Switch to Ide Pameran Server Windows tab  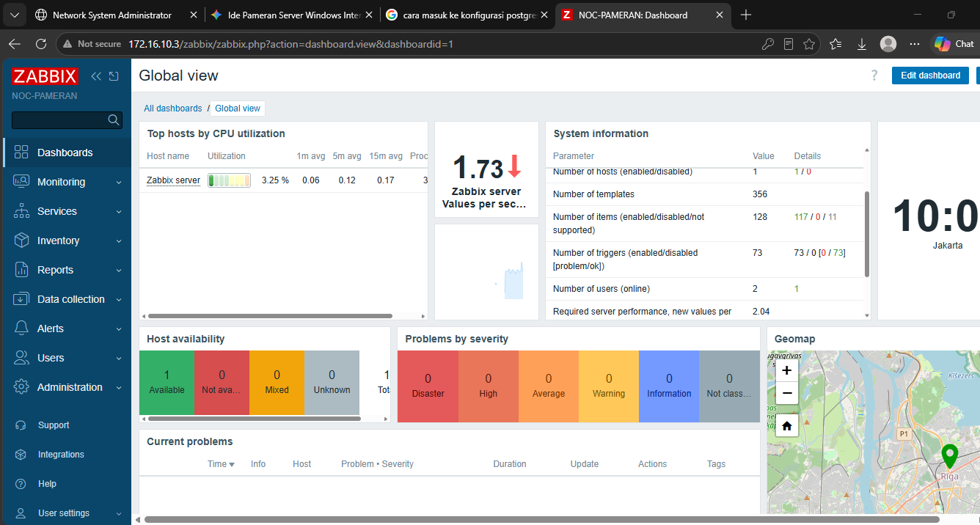point(291,15)
